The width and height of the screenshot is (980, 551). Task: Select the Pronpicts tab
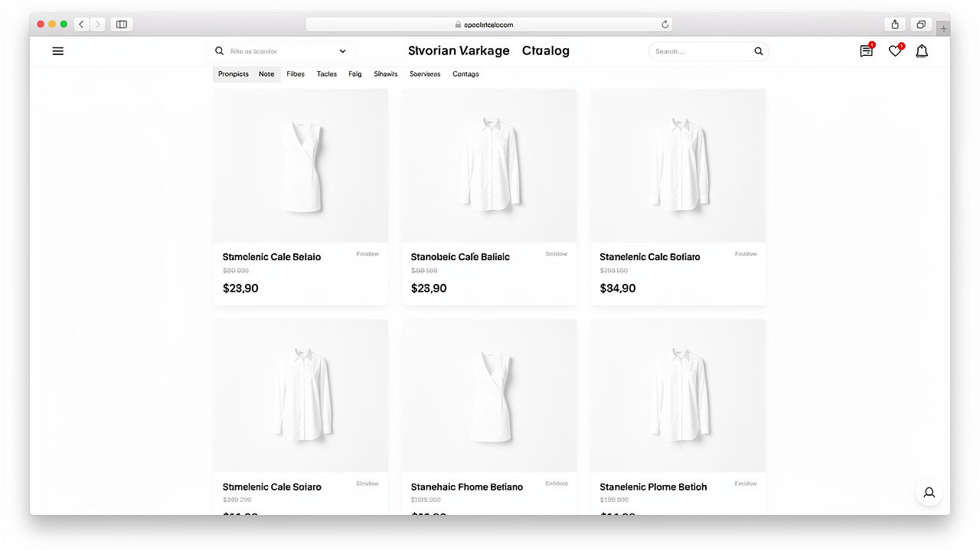pyautogui.click(x=233, y=74)
